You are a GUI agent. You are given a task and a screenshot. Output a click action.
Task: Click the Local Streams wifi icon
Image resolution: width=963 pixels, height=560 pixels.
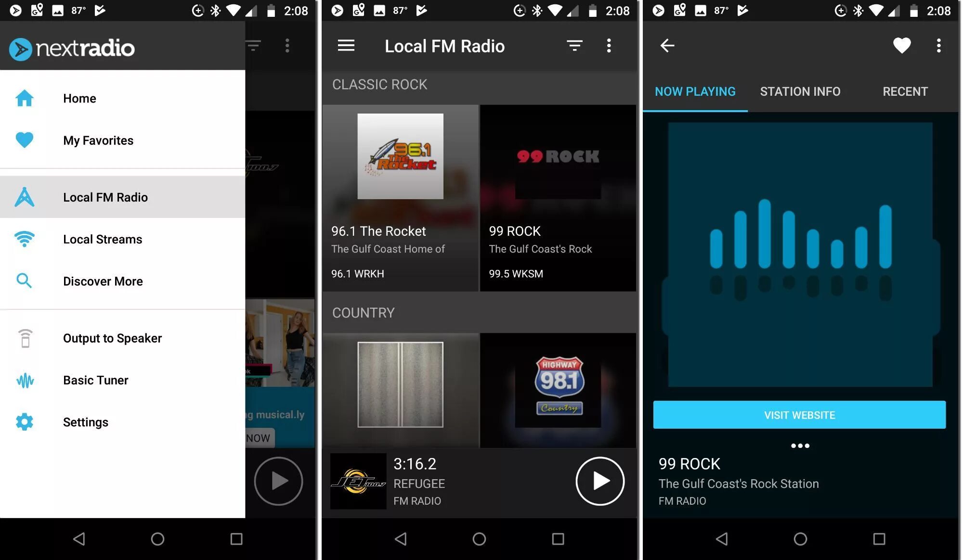click(24, 239)
